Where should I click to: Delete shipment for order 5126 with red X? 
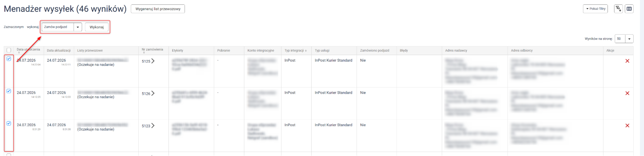(x=627, y=93)
